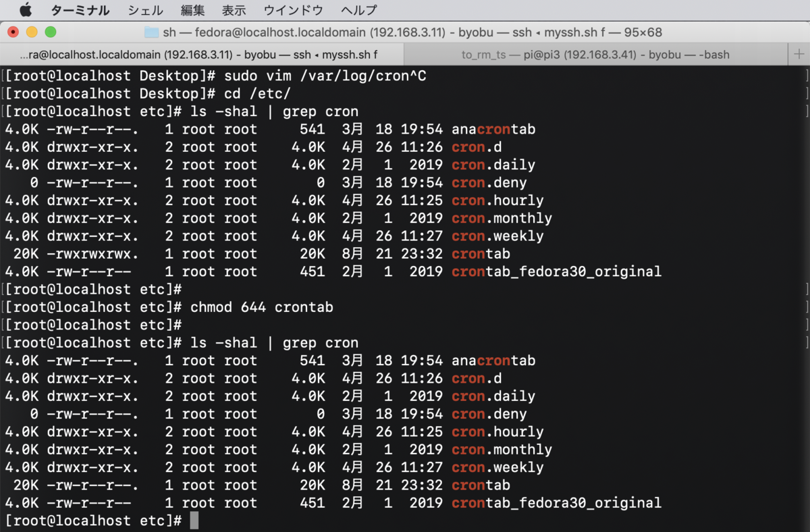The height and width of the screenshot is (532, 810).
Task: Click the '541' size in first anacrontab row
Action: coord(313,129)
